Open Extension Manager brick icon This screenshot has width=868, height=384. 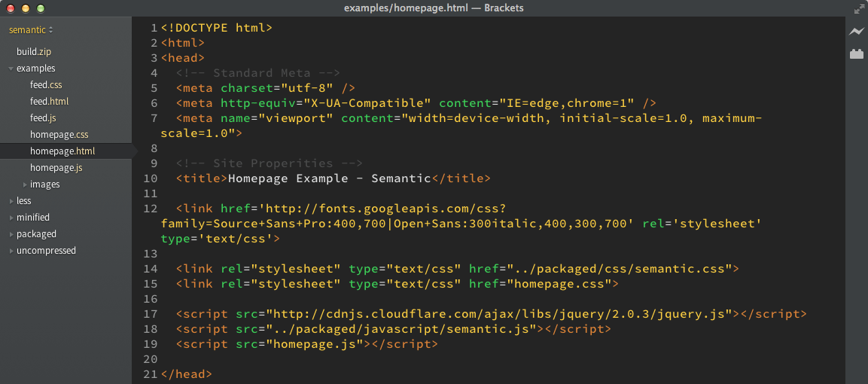(x=857, y=53)
